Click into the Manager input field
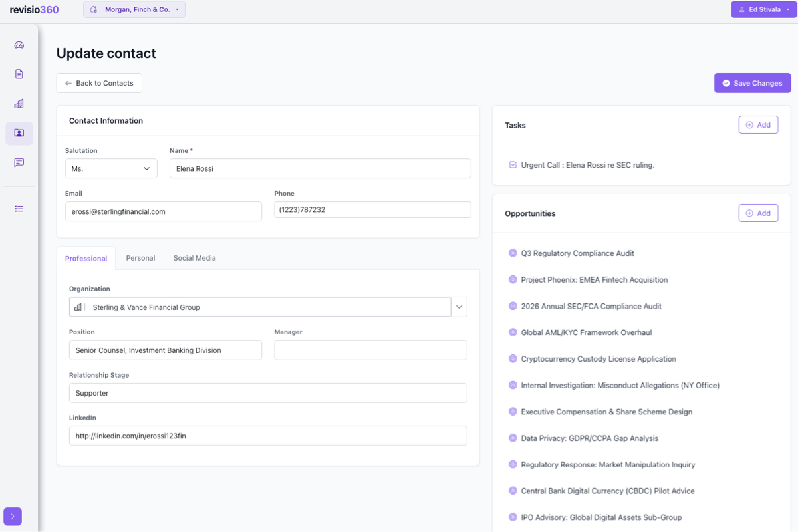 [370, 350]
